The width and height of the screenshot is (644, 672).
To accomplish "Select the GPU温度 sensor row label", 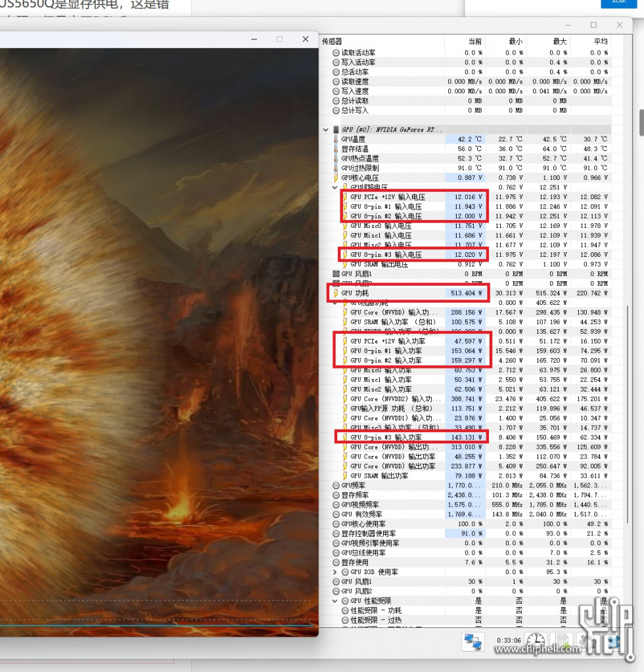I will pos(354,139).
